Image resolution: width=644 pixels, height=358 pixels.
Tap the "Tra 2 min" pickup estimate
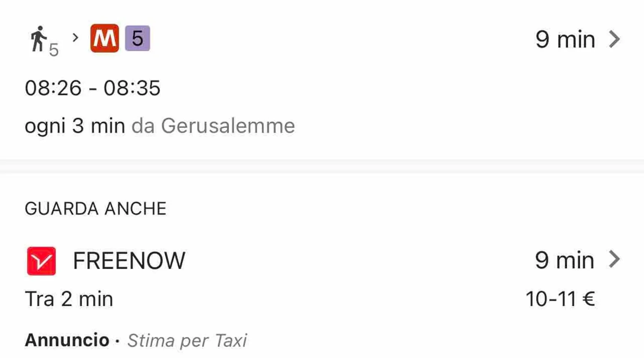(x=69, y=299)
